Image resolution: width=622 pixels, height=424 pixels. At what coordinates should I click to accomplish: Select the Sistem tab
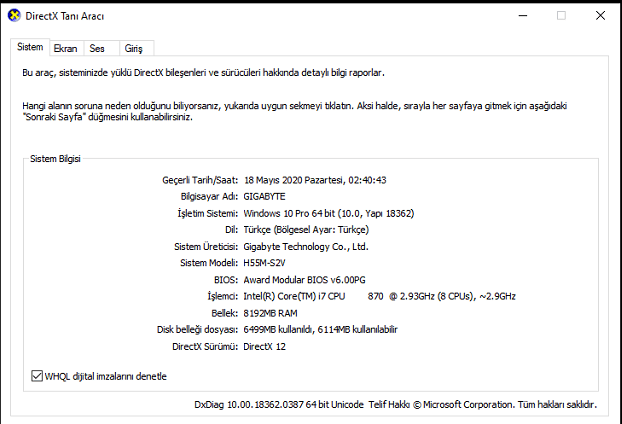click(x=30, y=47)
